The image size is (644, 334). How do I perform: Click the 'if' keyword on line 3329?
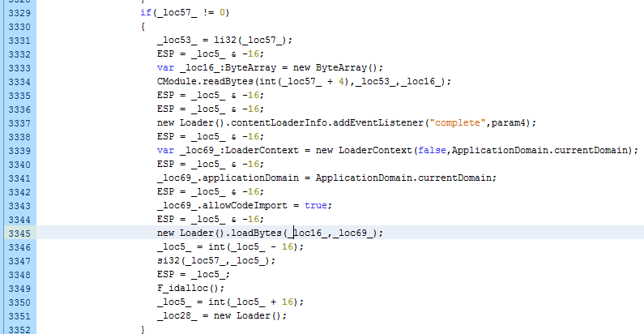pyautogui.click(x=146, y=12)
